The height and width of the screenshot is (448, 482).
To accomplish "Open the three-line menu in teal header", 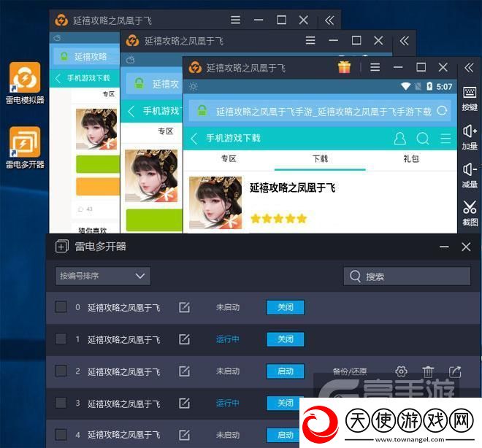I will pyautogui.click(x=445, y=139).
